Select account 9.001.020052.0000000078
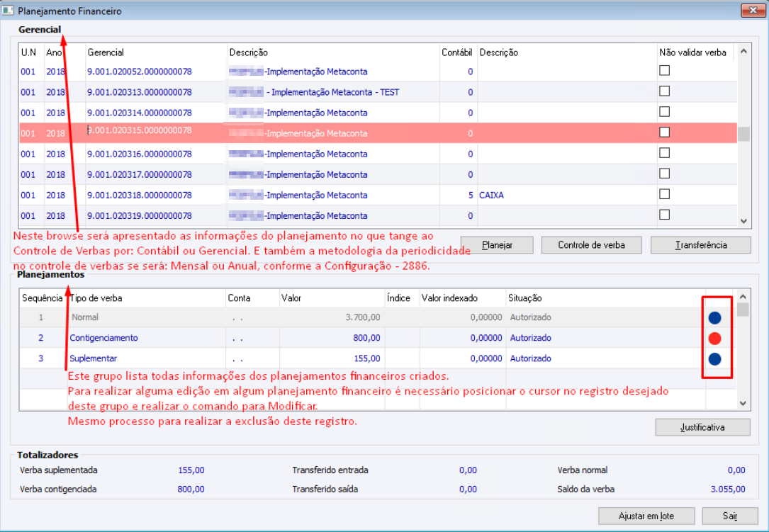 point(140,72)
